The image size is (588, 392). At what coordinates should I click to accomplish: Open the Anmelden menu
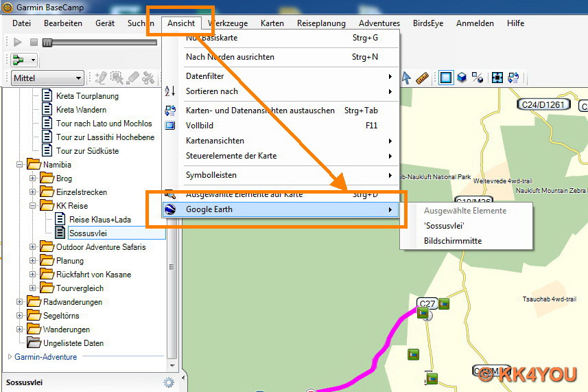tap(475, 23)
